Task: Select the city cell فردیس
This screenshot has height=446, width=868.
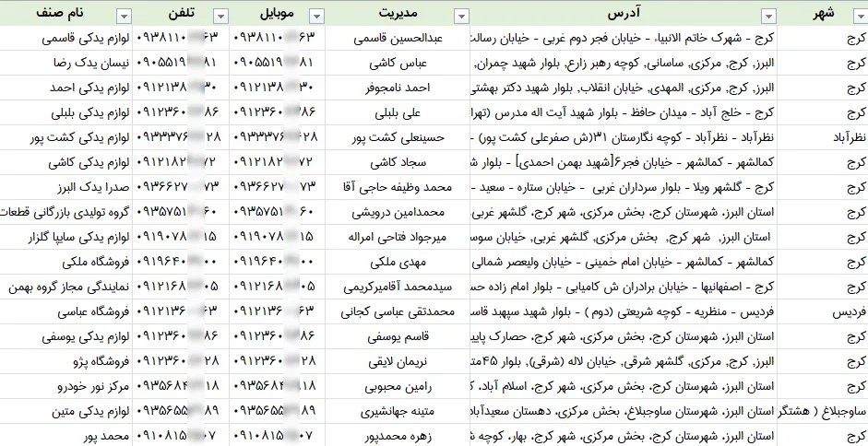Action: click(x=823, y=312)
